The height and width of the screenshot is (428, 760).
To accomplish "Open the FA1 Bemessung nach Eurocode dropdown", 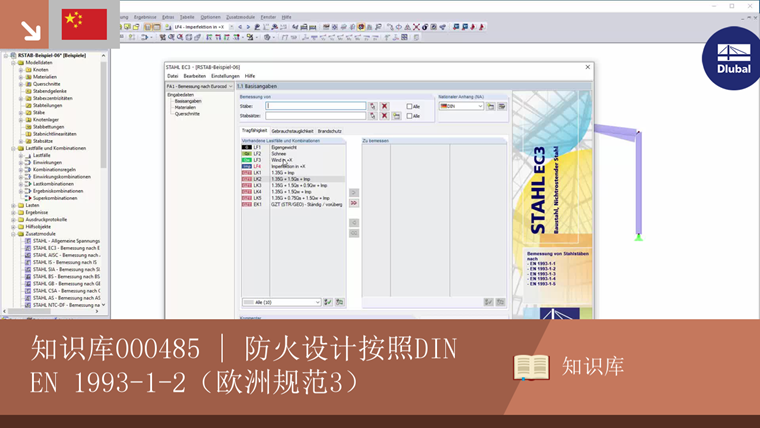I will pos(230,86).
